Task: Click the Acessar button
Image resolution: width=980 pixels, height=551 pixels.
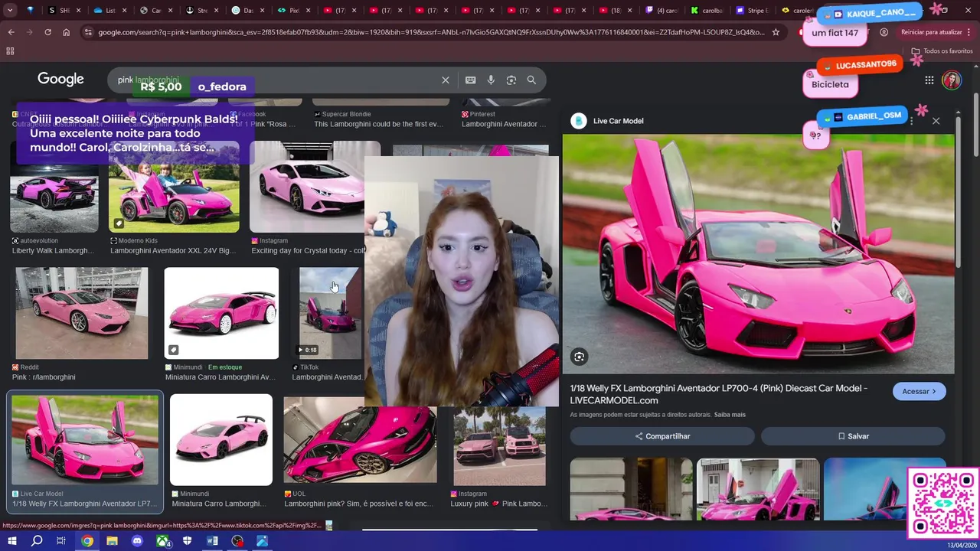Action: 919,391
